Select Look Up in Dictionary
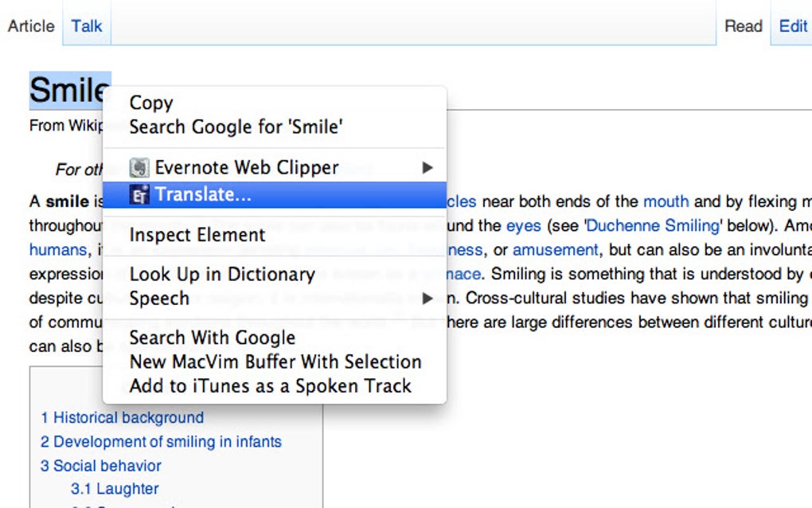This screenshot has height=508, width=812. (222, 275)
